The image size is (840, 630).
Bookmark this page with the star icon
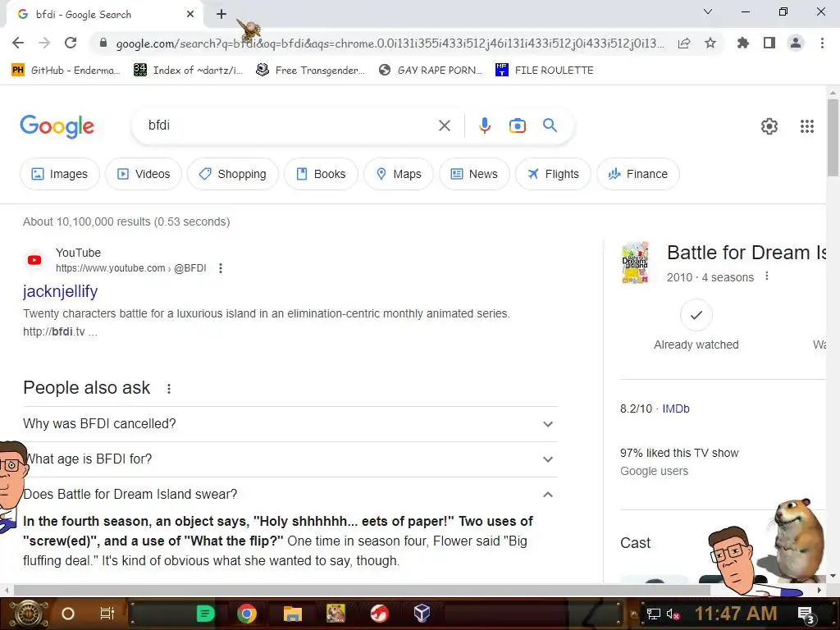[710, 43]
